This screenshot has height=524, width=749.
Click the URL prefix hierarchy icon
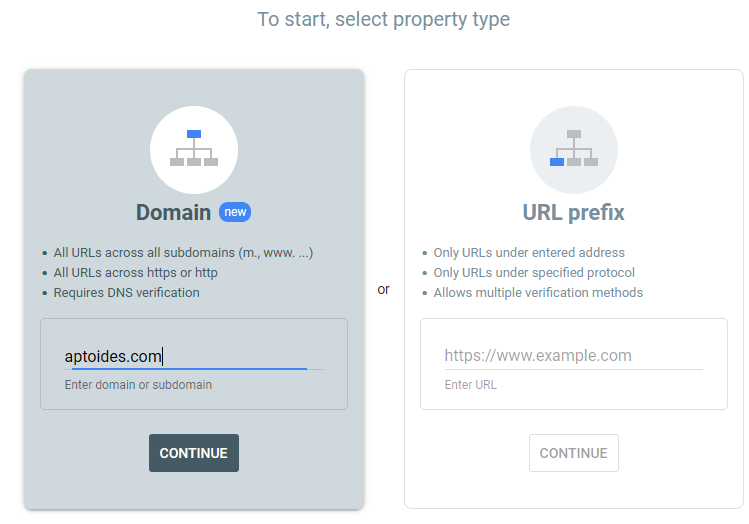pos(574,148)
